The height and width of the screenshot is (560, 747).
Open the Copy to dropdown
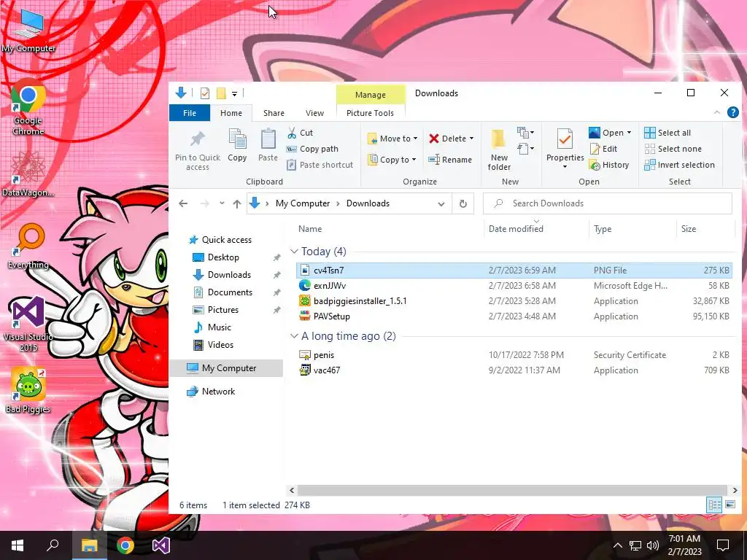[392, 160]
